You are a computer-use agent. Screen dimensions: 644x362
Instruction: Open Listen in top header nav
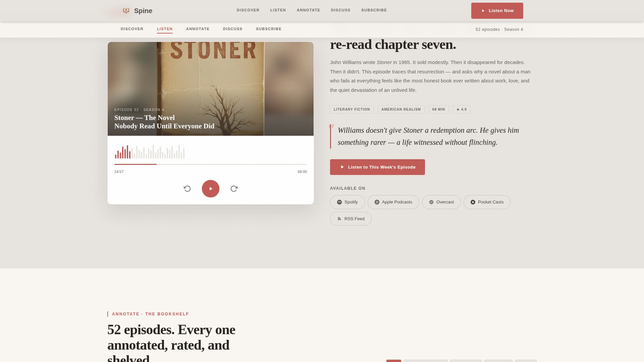(278, 10)
